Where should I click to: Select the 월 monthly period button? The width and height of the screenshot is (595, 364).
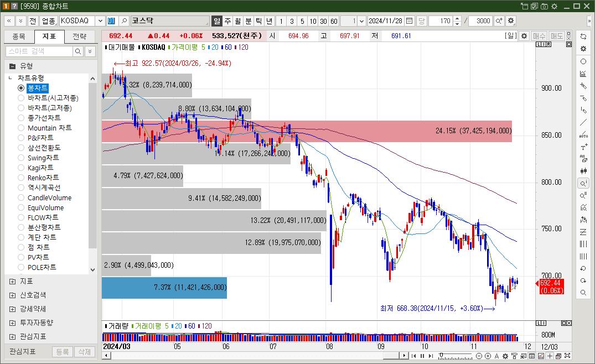click(238, 21)
